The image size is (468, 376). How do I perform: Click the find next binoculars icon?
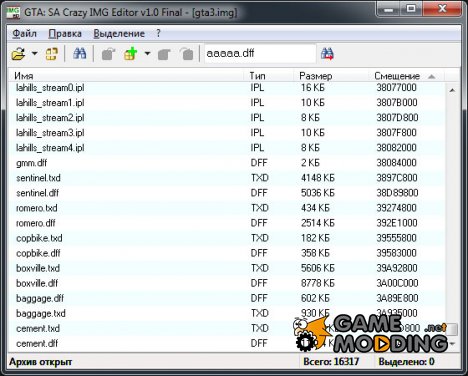tap(327, 53)
